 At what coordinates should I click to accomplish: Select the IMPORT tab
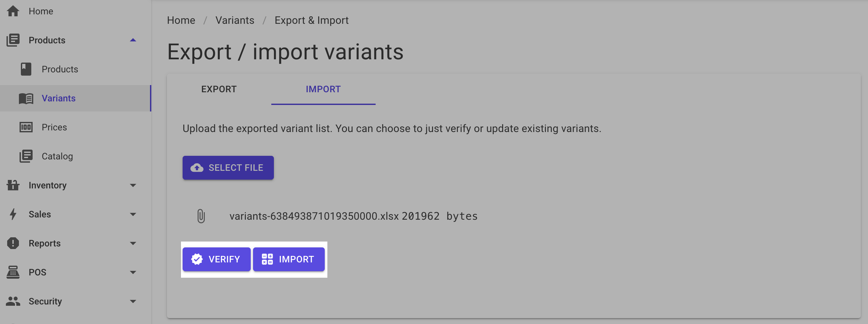tap(323, 89)
